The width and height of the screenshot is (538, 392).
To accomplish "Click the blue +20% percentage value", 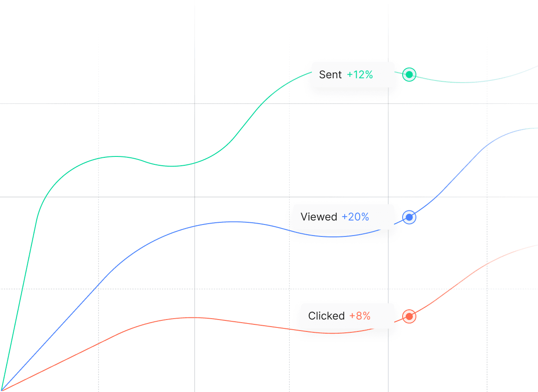I will click(x=355, y=217).
